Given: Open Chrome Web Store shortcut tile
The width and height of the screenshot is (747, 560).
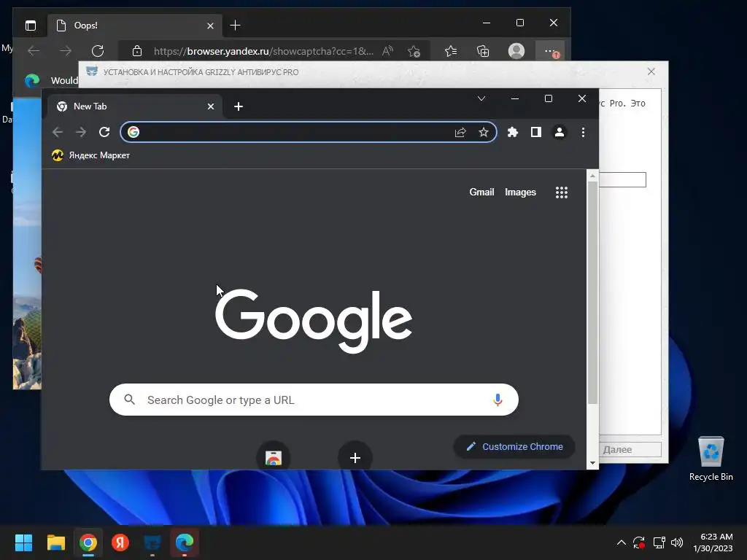Looking at the screenshot, I should click(x=274, y=457).
